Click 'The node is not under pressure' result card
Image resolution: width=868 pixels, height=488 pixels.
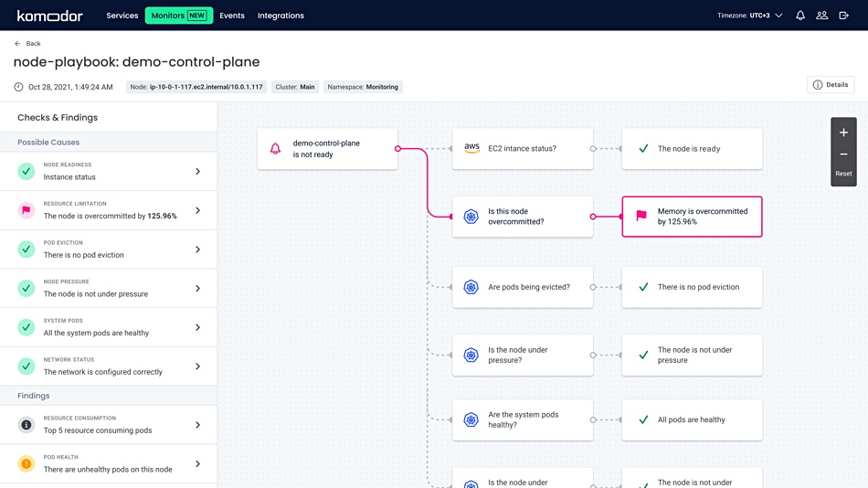(692, 355)
